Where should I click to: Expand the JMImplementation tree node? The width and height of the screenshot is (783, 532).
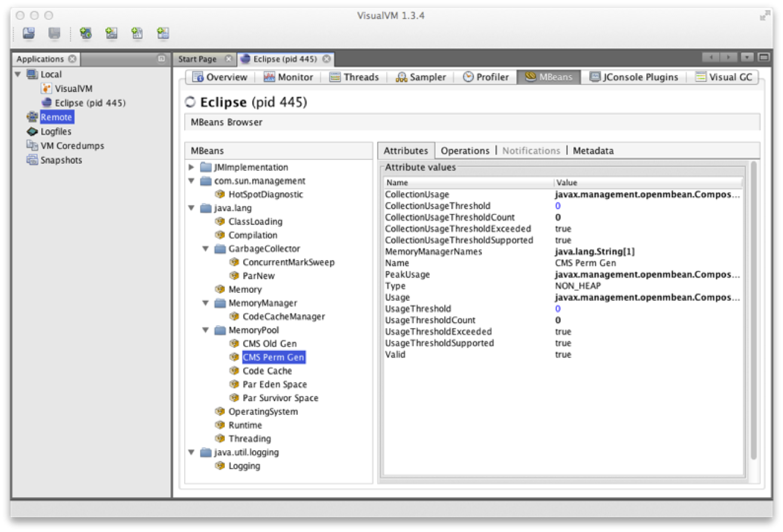pyautogui.click(x=191, y=167)
